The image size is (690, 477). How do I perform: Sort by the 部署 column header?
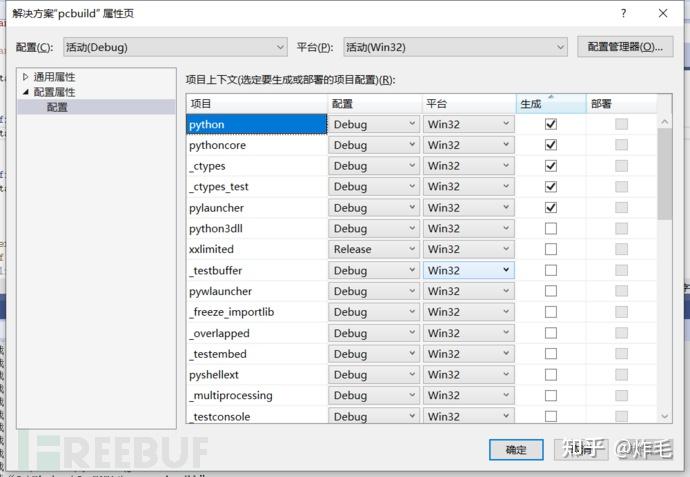click(x=621, y=104)
